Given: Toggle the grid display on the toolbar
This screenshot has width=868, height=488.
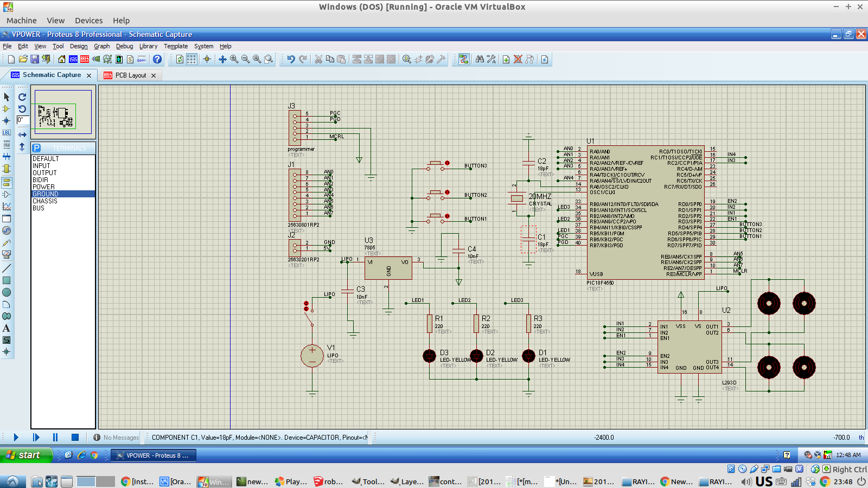Looking at the screenshot, I should tap(192, 59).
